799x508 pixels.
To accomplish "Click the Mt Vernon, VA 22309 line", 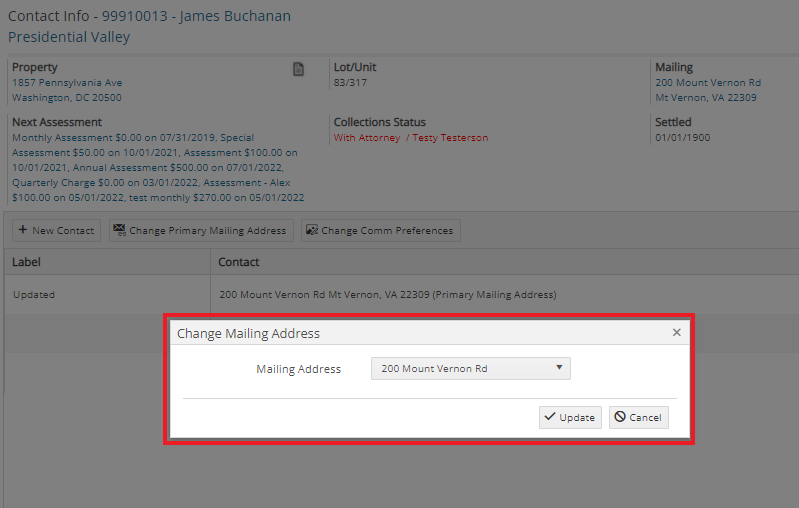I will point(706,97).
